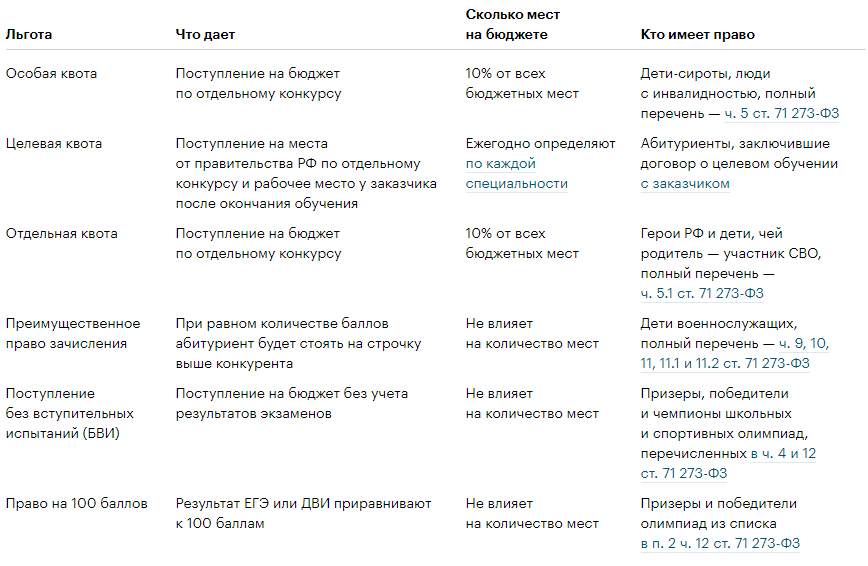868x566 pixels.
Task: Click the 'по каждой специальности' link
Action: (501, 163)
